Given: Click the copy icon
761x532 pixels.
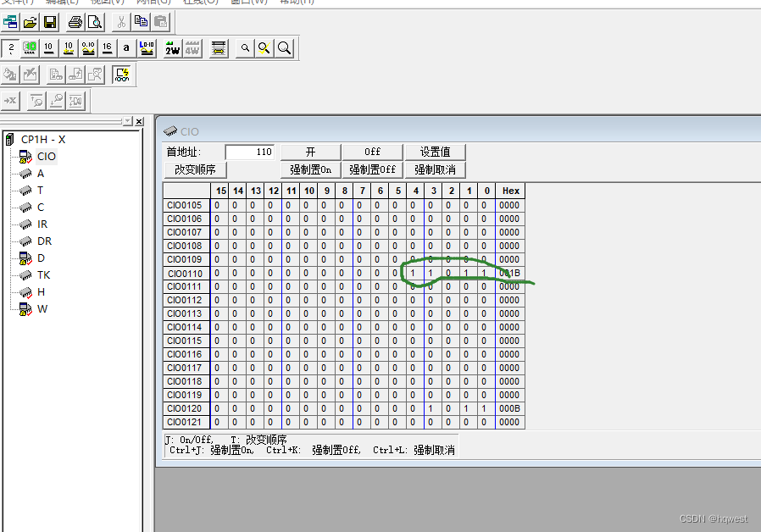Looking at the screenshot, I should pyautogui.click(x=141, y=22).
